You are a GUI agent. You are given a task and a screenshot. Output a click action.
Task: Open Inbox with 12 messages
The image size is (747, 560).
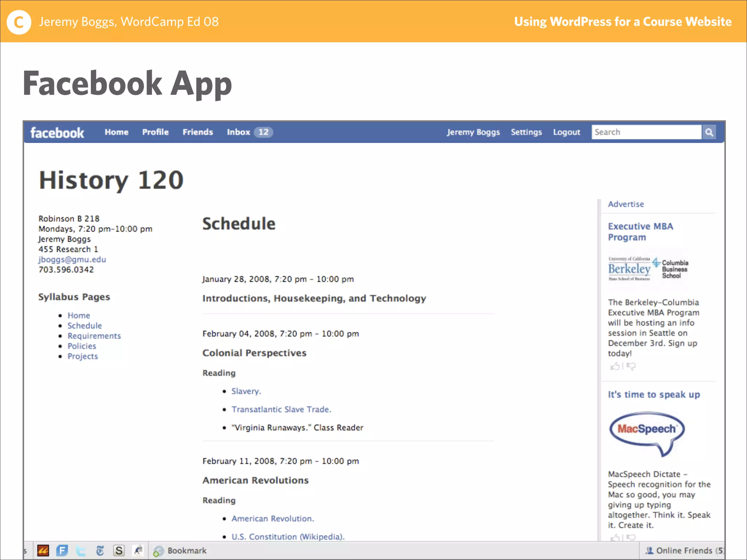(x=250, y=132)
